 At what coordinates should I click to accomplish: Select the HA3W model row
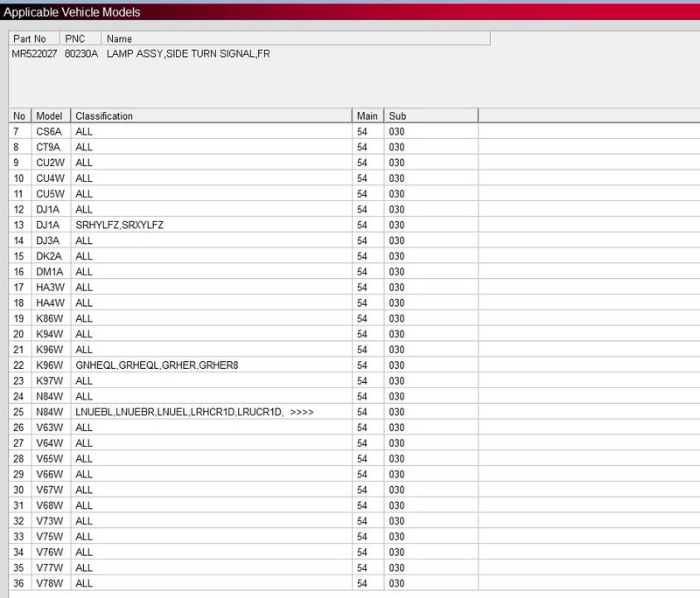coord(50,287)
